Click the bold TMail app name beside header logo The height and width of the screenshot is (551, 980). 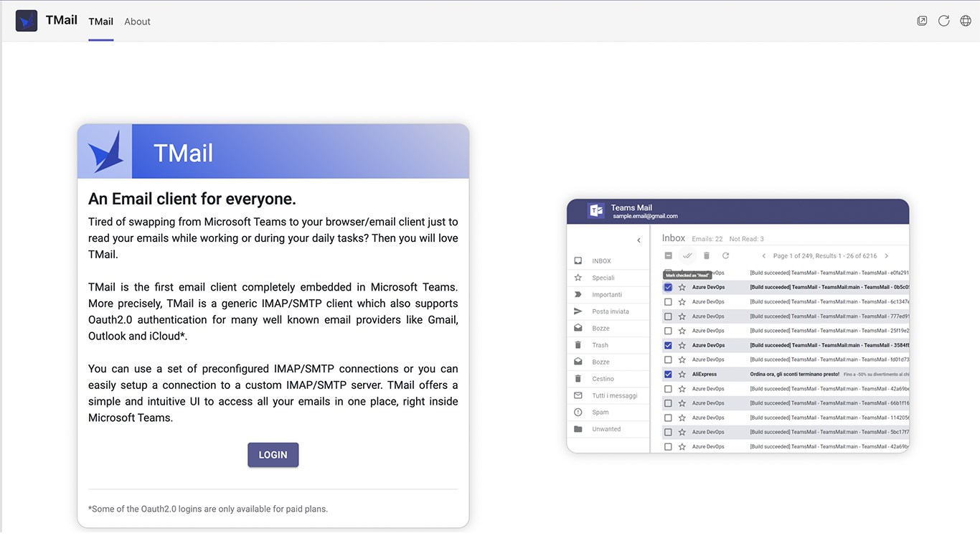62,20
